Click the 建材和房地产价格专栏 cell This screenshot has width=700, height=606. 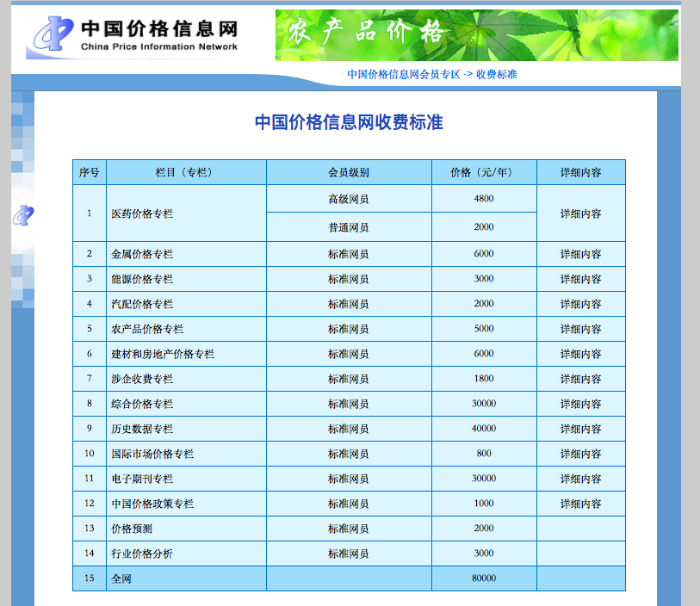186,355
